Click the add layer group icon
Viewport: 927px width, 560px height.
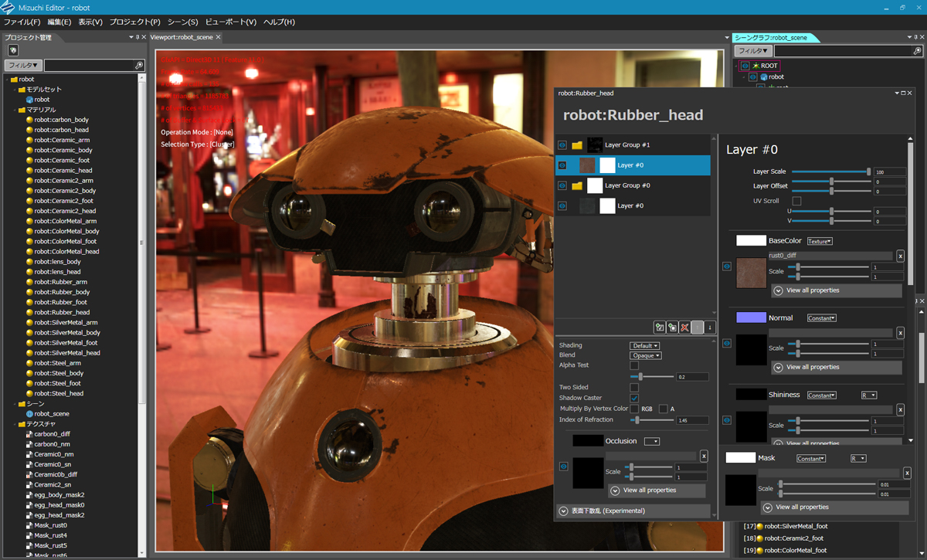point(672,328)
